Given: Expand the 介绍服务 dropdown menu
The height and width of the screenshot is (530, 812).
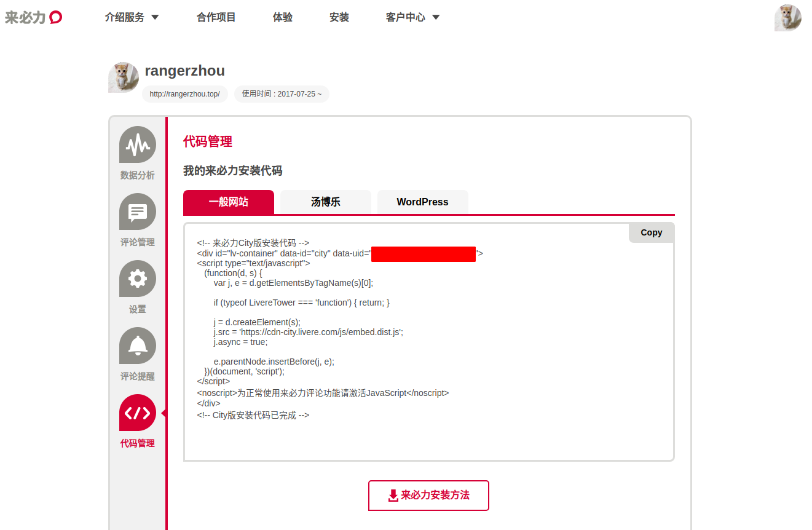Looking at the screenshot, I should click(x=132, y=17).
